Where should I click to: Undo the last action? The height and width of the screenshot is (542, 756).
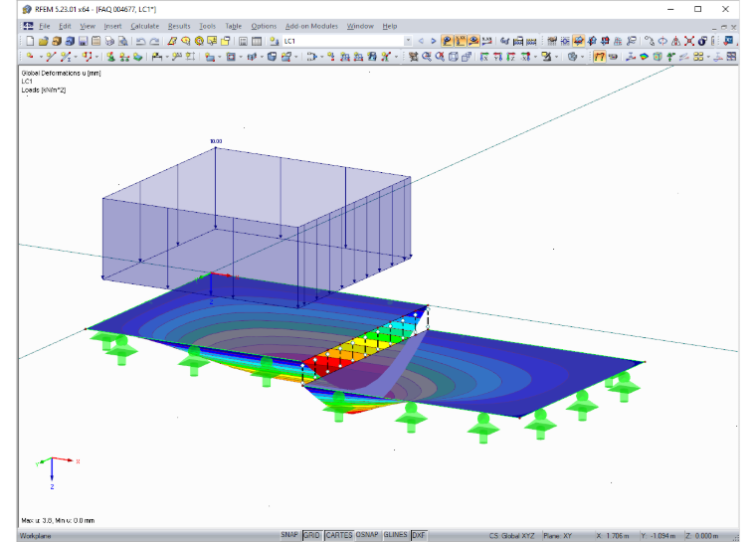tap(141, 41)
